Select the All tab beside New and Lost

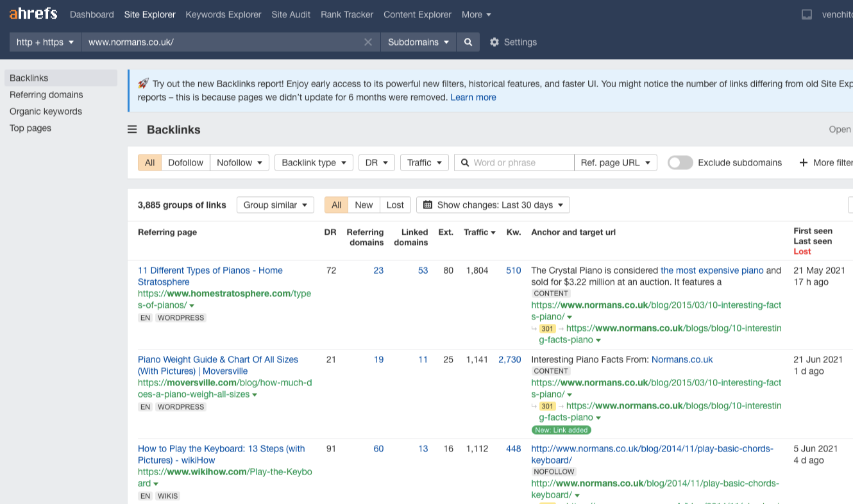(x=336, y=205)
